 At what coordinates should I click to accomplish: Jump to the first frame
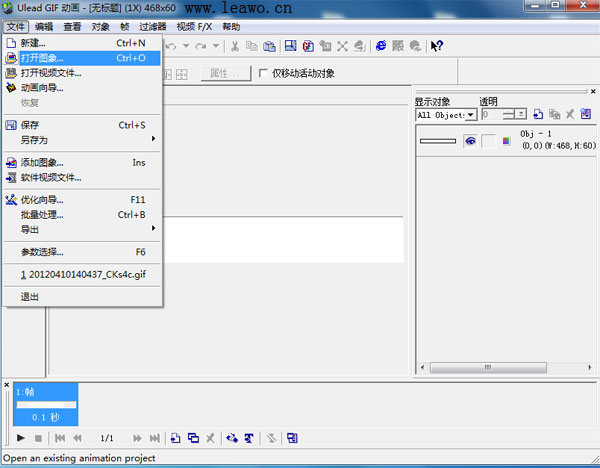tap(60, 438)
